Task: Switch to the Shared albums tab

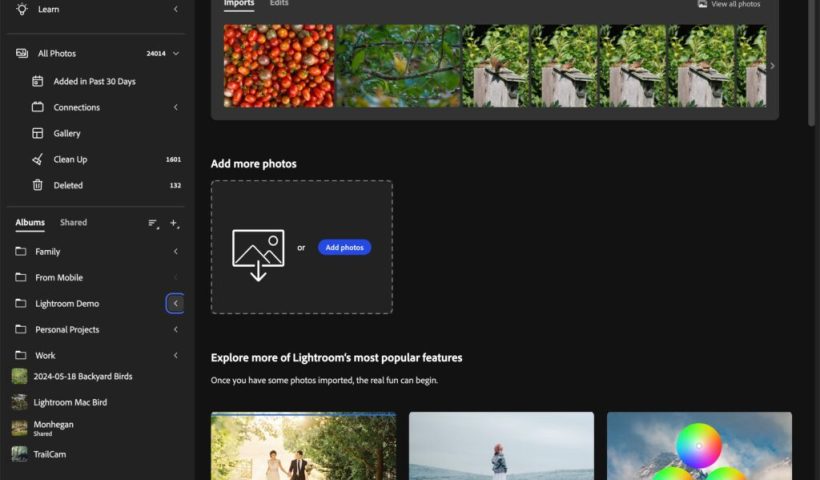Action: [x=73, y=223]
